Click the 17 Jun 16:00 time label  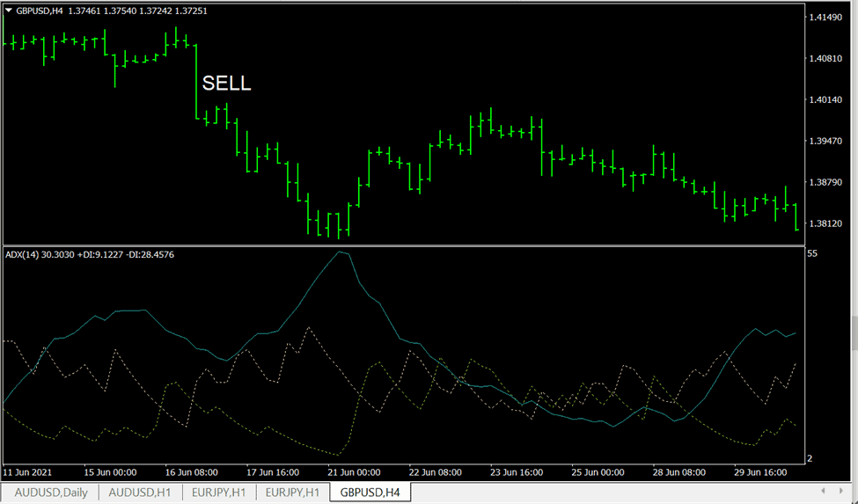pyautogui.click(x=273, y=472)
